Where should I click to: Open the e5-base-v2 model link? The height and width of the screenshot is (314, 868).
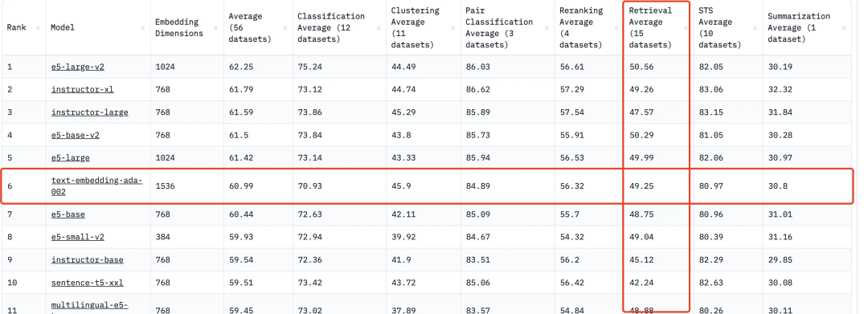[76, 135]
